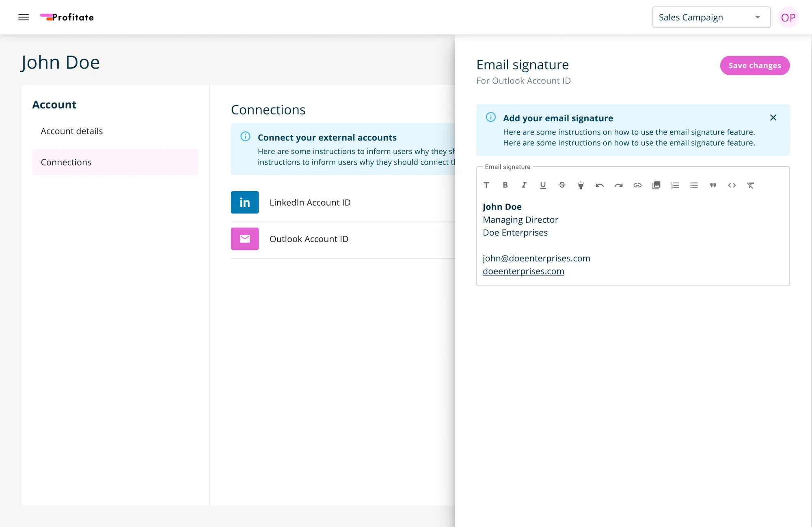Click the info icon in Connections banner
Image resolution: width=812 pixels, height=527 pixels.
[245, 136]
